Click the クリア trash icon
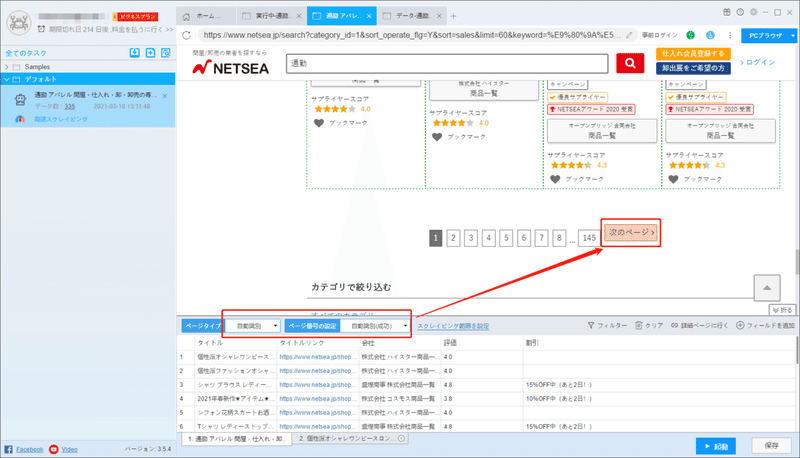This screenshot has height=458, width=800. tap(638, 325)
